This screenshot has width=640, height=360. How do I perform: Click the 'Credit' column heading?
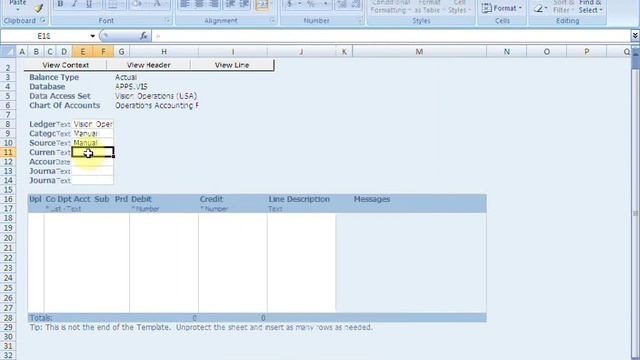point(211,199)
